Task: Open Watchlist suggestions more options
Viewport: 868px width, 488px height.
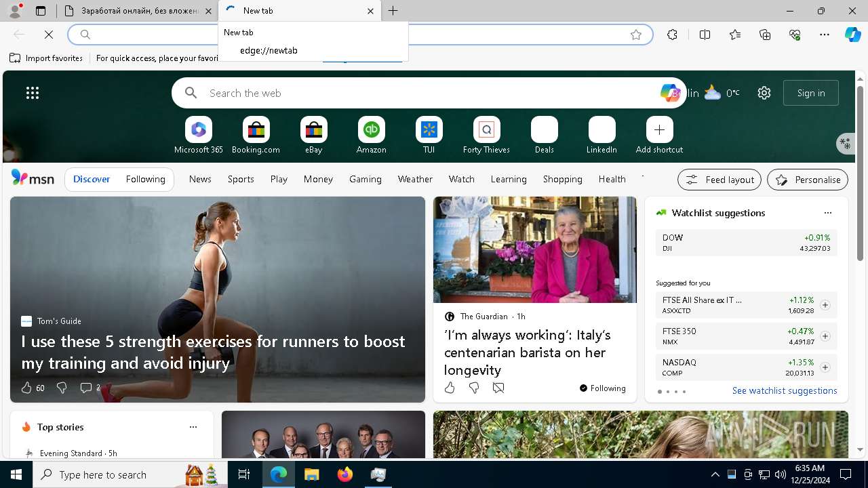Action: [827, 213]
